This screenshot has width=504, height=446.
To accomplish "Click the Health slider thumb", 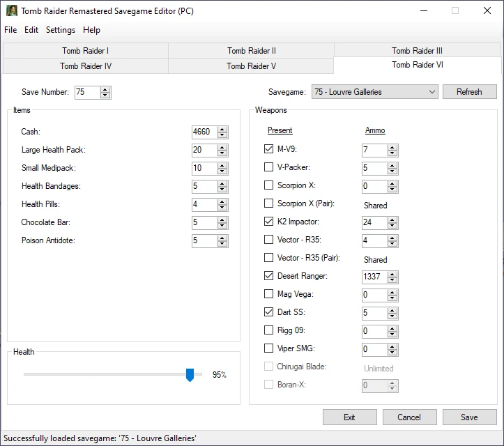I will (x=190, y=375).
